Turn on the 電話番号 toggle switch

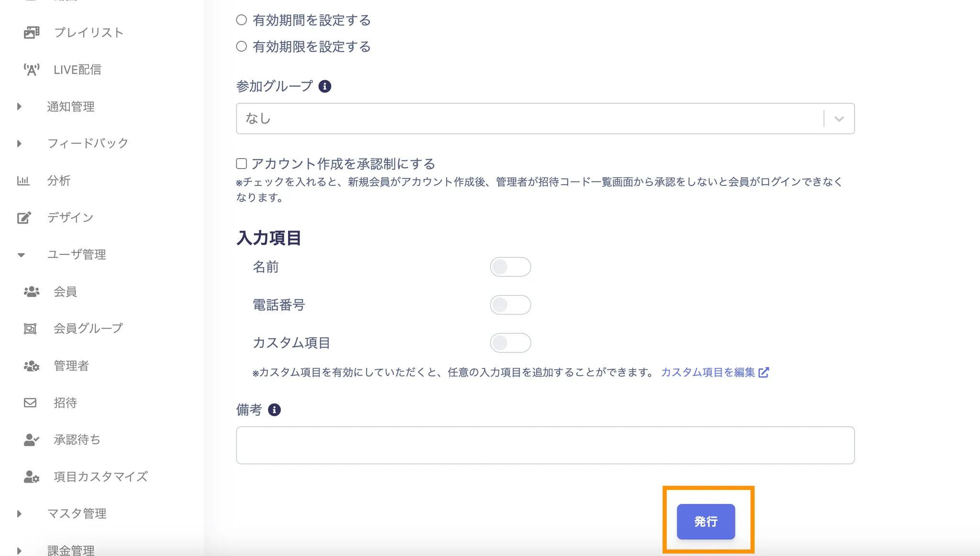(510, 305)
